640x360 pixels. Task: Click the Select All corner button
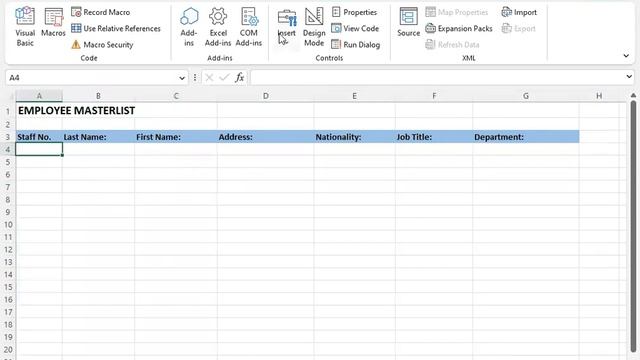tap(8, 96)
